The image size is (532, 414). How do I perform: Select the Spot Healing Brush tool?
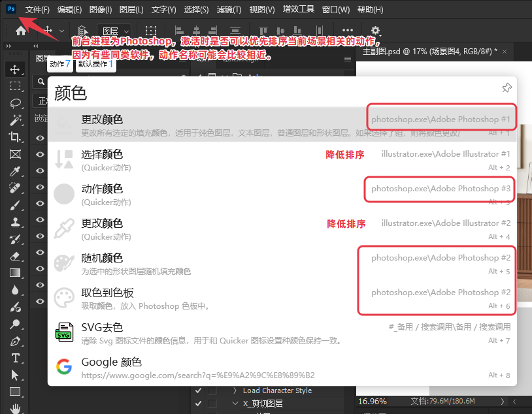pos(15,188)
